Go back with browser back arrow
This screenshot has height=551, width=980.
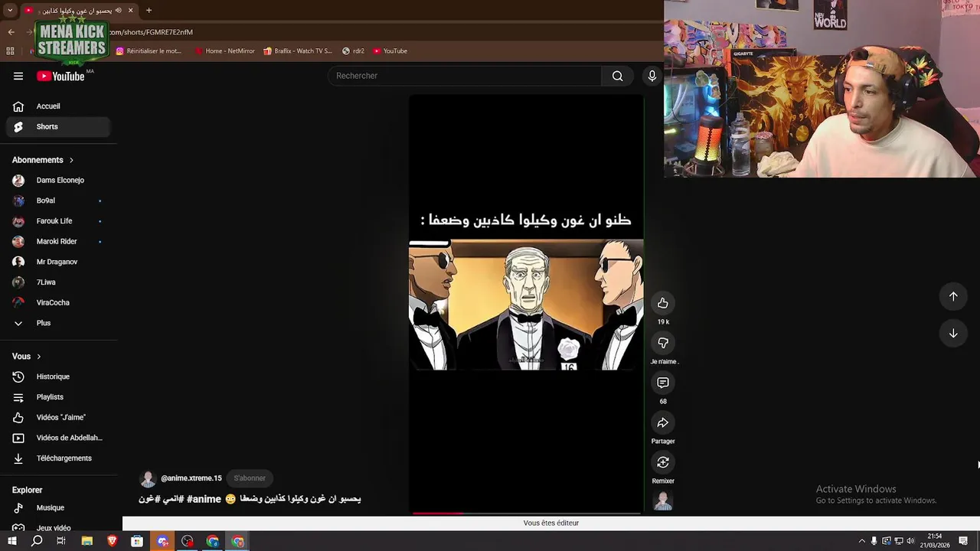pos(11,32)
